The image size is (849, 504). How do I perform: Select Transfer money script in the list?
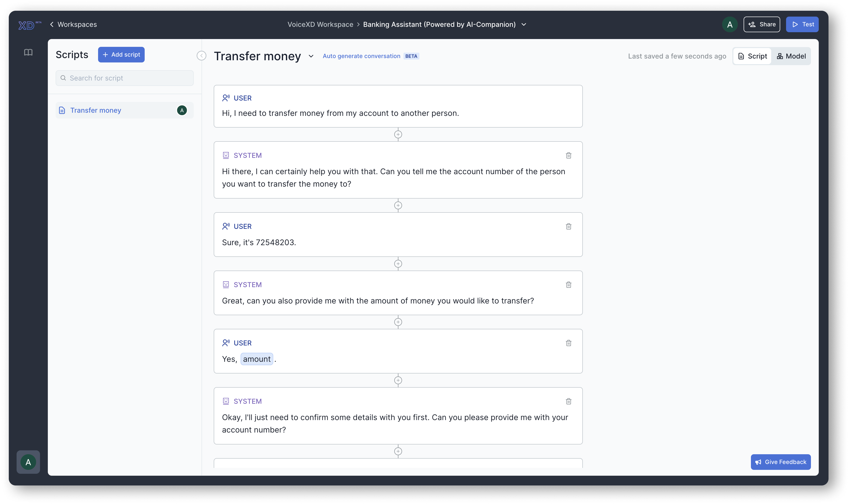[x=95, y=110]
